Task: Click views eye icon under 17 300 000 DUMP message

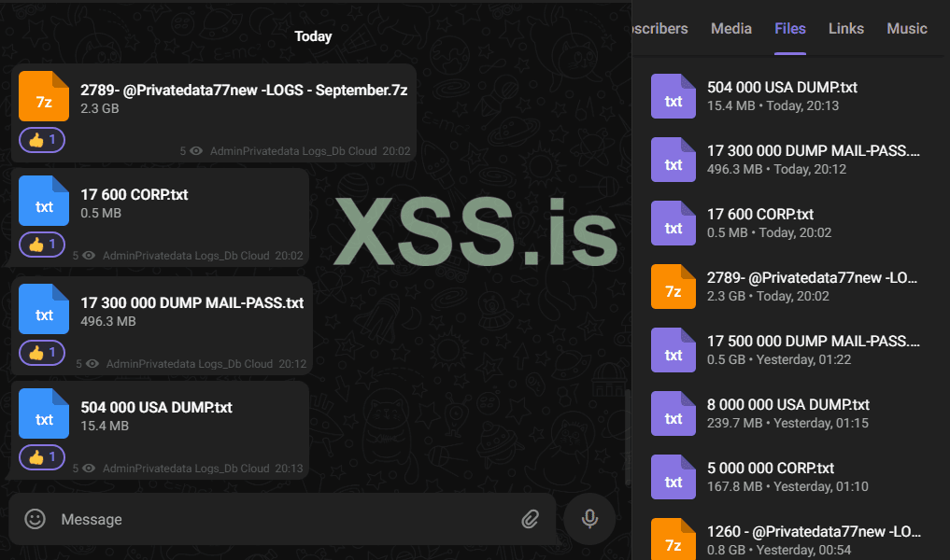Action: [x=92, y=364]
